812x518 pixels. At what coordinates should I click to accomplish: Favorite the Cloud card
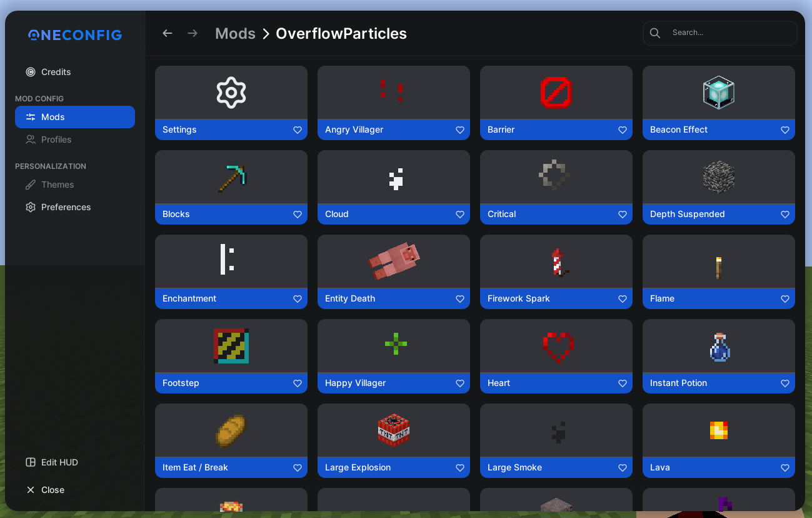[460, 215]
